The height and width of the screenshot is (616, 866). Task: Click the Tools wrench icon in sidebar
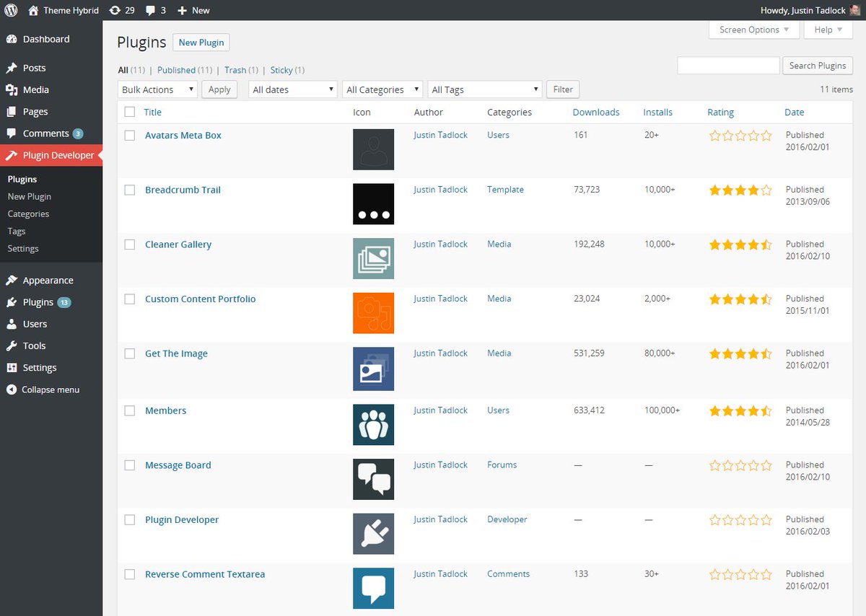click(12, 346)
